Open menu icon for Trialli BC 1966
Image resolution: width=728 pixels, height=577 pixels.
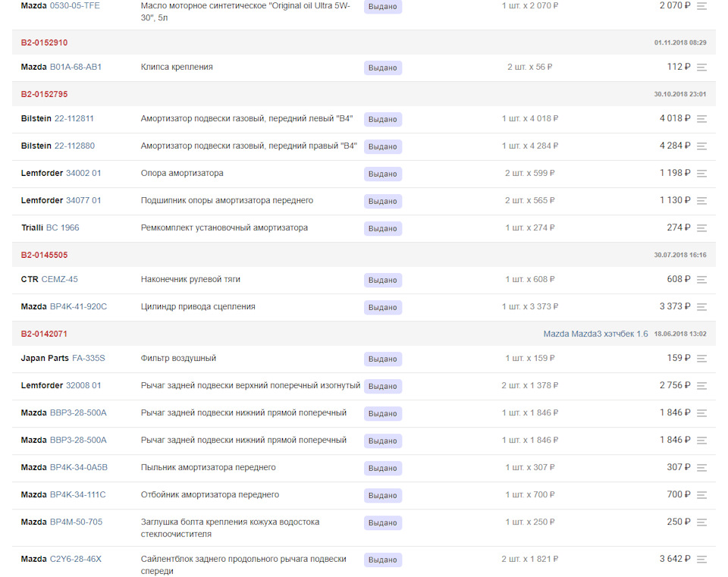click(701, 228)
